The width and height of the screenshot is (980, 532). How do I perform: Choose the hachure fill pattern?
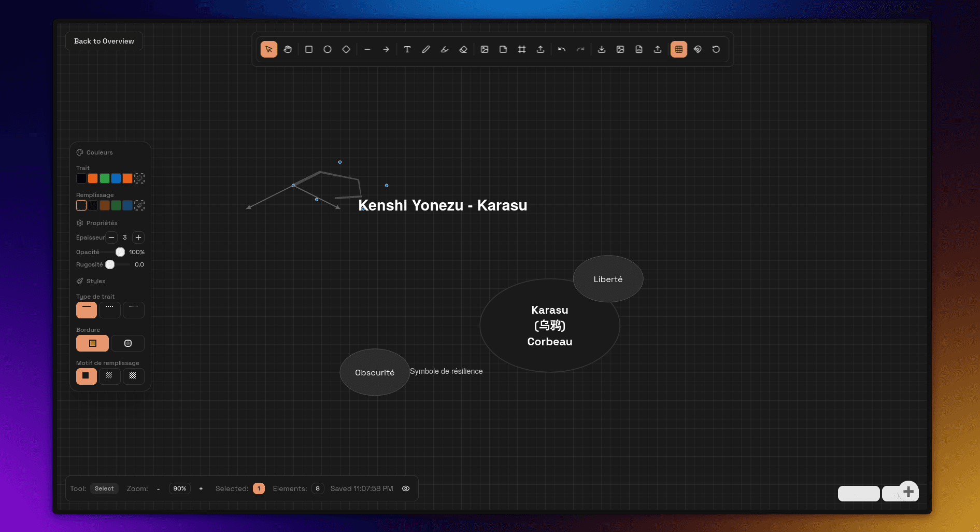110,376
